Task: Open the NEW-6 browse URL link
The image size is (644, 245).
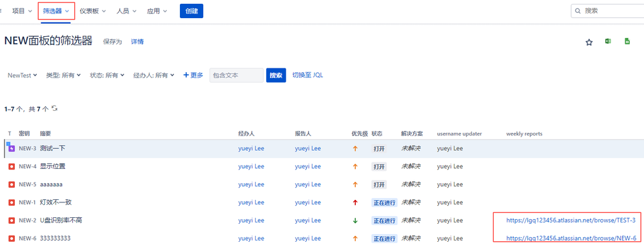Action: point(571,239)
